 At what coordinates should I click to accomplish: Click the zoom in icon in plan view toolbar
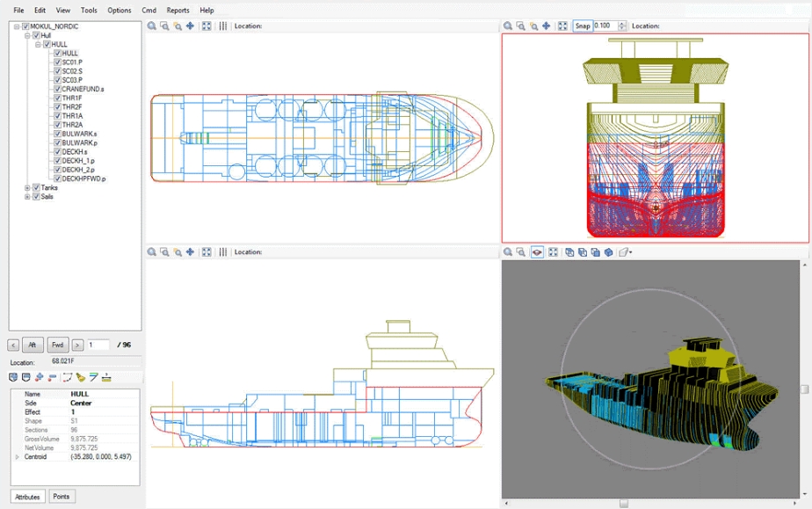(x=152, y=26)
